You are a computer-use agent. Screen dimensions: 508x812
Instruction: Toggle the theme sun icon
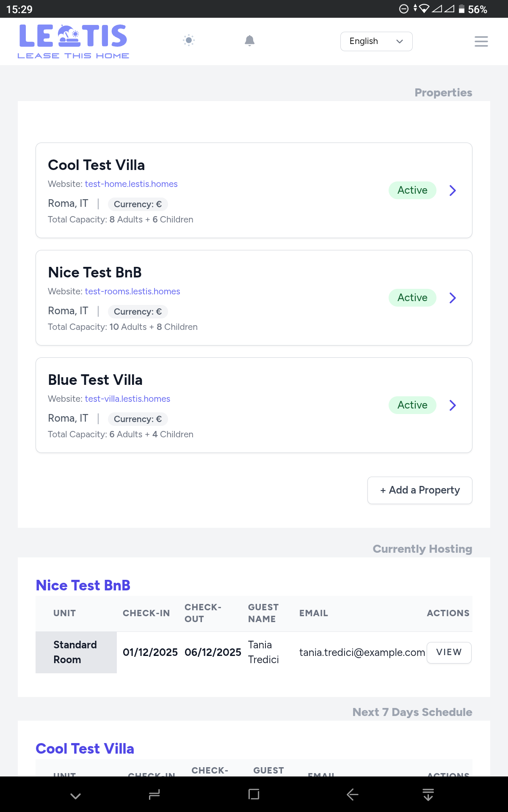tap(188, 40)
